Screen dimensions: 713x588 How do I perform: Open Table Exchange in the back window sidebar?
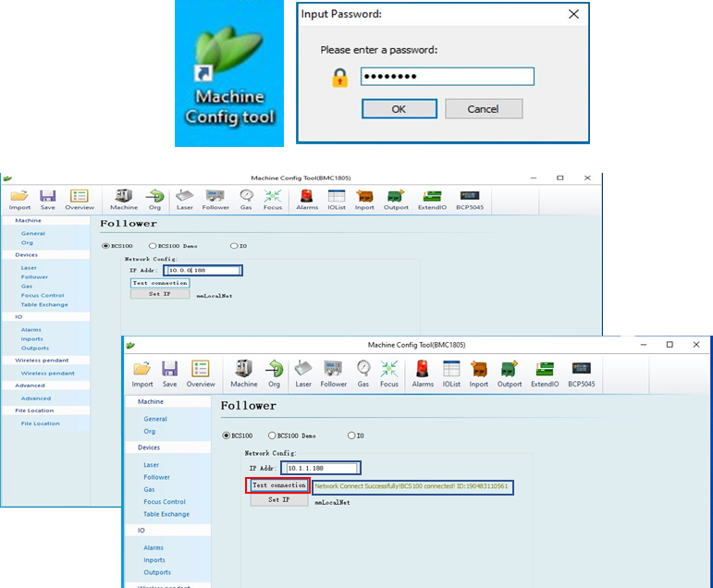(44, 305)
